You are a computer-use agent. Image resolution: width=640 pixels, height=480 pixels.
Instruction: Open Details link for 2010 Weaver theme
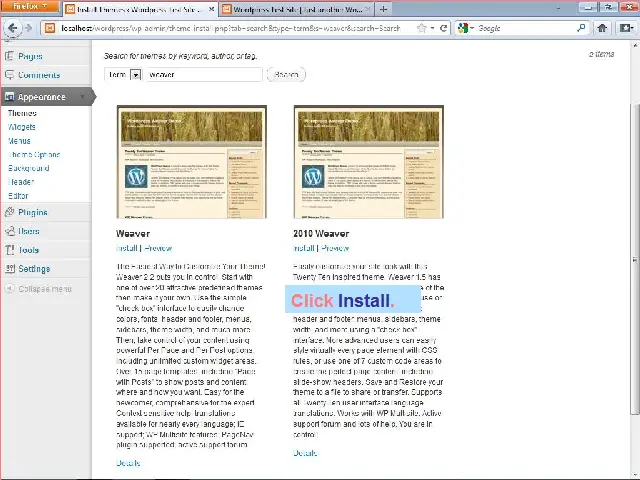click(305, 453)
